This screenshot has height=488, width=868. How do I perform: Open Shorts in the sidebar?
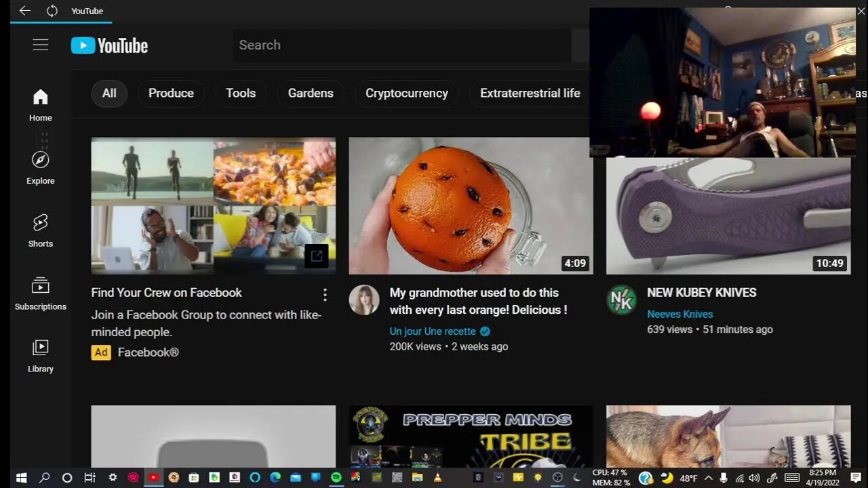pos(41,230)
